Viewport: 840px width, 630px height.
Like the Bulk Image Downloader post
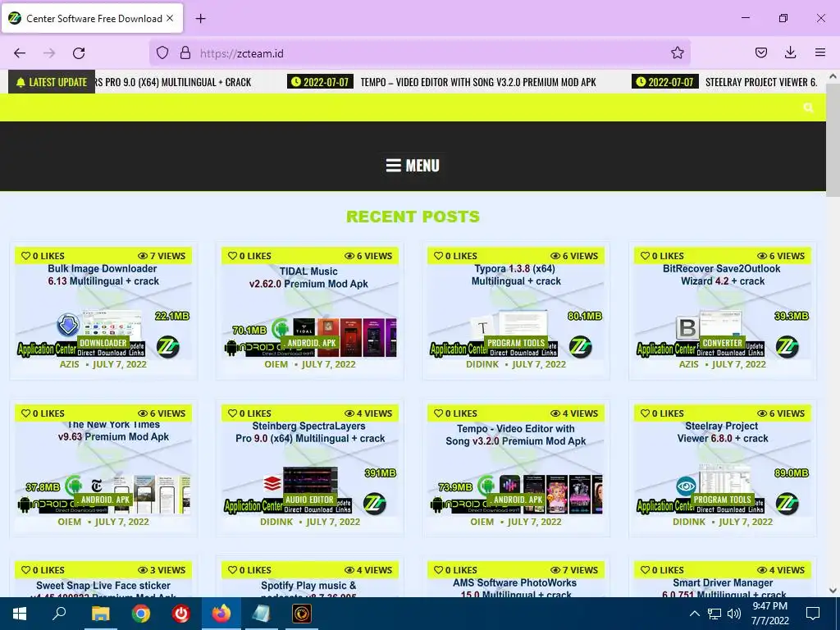tap(43, 256)
